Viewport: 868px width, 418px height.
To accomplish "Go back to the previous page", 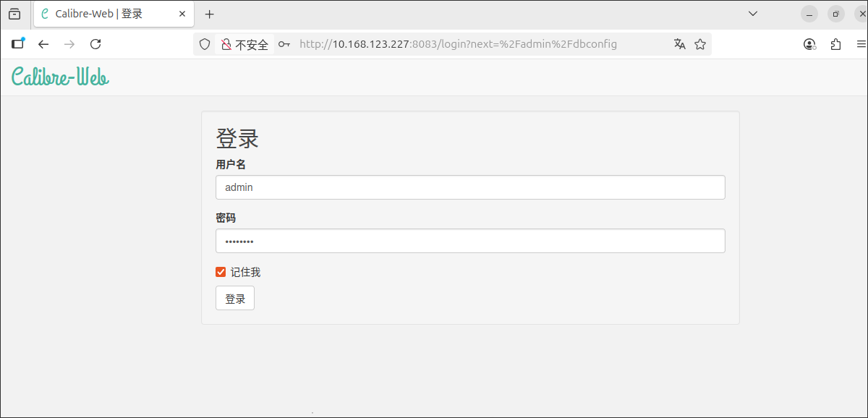I will click(43, 44).
